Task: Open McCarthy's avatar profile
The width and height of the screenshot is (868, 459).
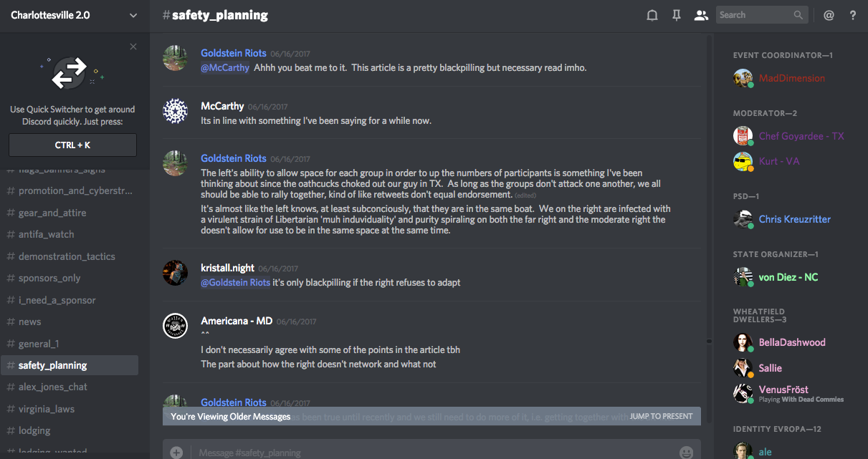Action: pyautogui.click(x=176, y=111)
